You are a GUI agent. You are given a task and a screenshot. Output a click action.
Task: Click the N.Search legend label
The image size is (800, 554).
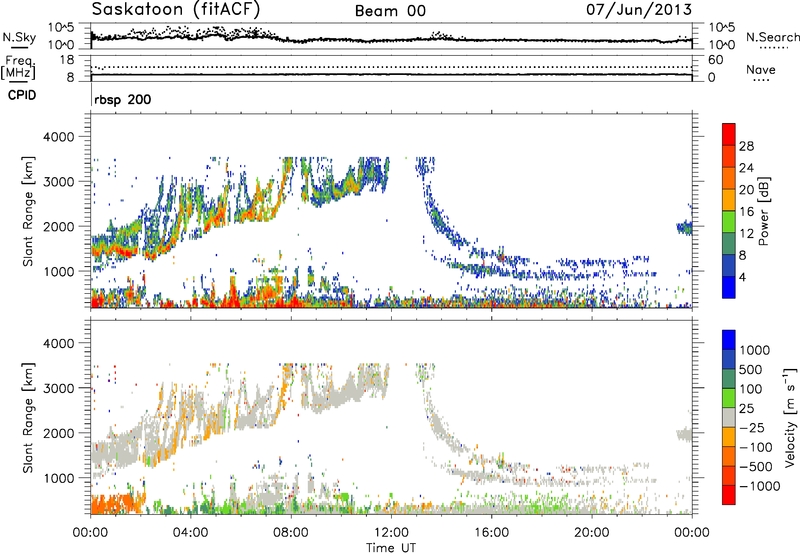click(x=772, y=37)
